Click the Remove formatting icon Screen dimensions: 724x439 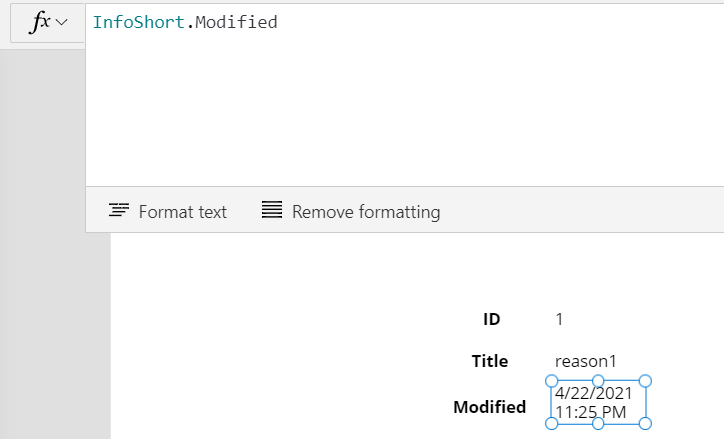click(x=272, y=210)
